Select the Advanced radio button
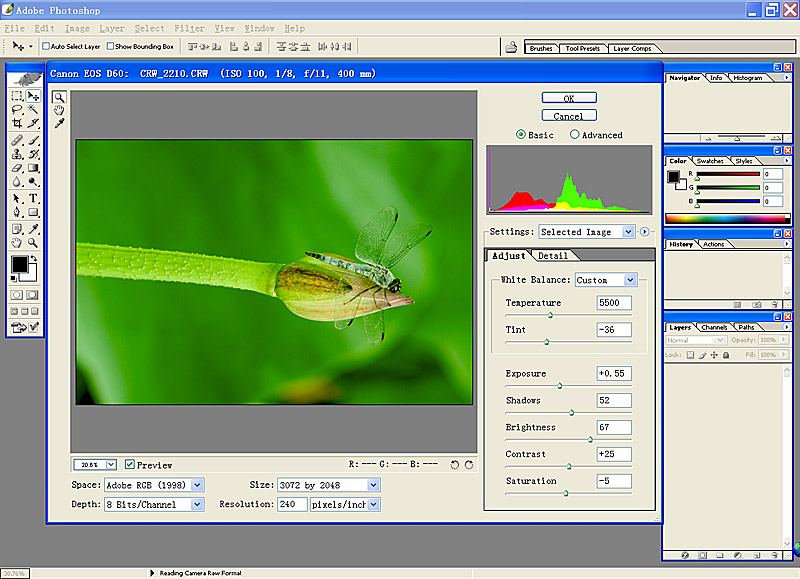 574,135
